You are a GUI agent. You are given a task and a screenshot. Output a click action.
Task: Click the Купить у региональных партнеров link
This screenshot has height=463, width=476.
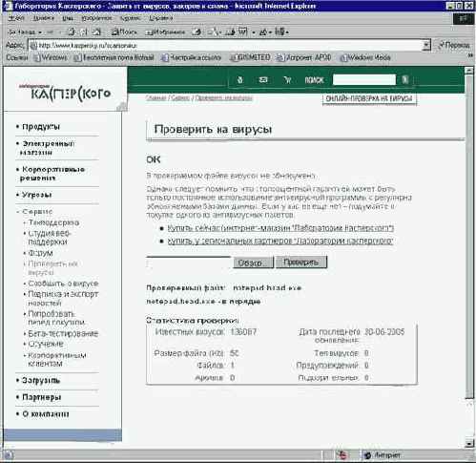280,241
